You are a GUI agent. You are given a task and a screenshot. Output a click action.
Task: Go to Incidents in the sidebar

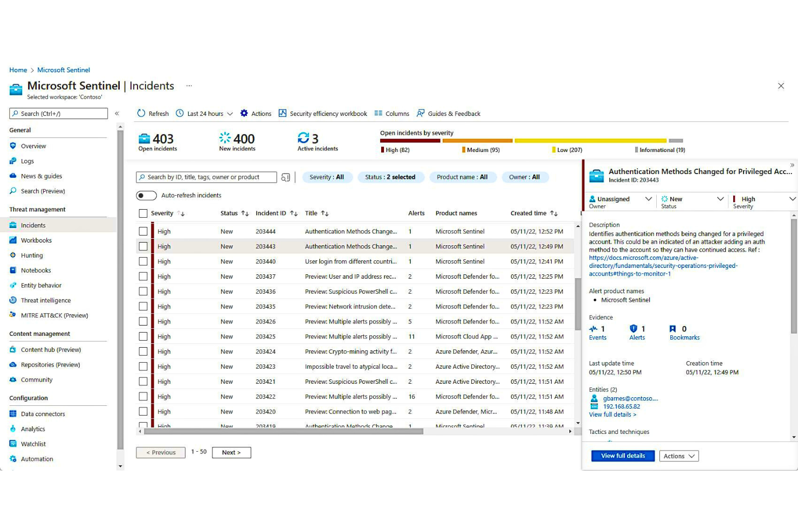pyautogui.click(x=33, y=225)
